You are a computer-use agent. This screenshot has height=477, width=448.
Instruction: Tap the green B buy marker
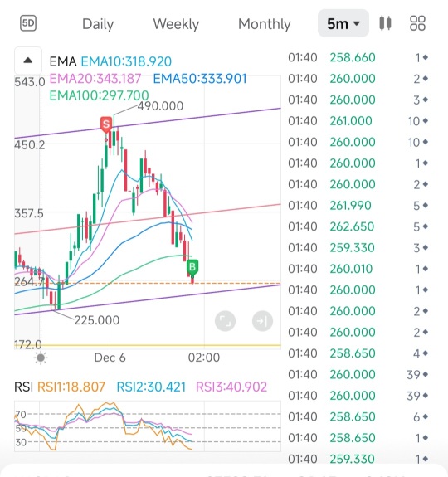coord(192,268)
